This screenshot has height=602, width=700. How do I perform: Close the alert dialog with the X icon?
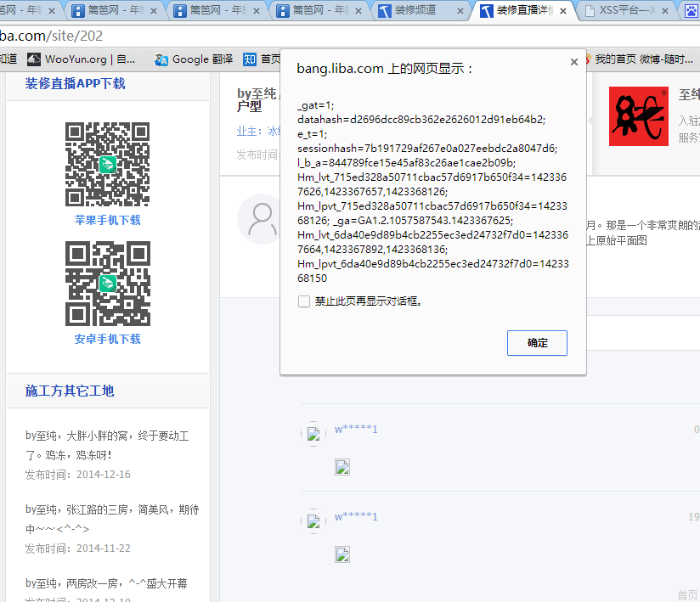pyautogui.click(x=574, y=62)
